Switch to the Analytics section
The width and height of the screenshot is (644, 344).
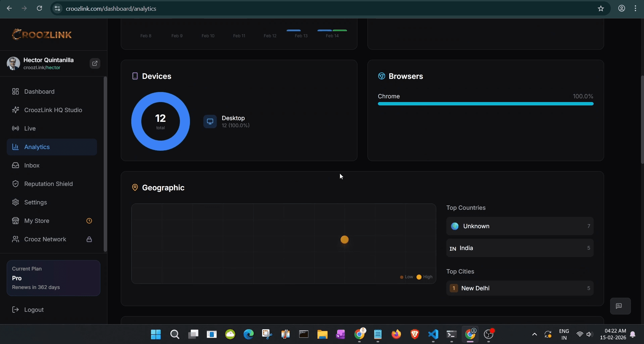tap(37, 147)
